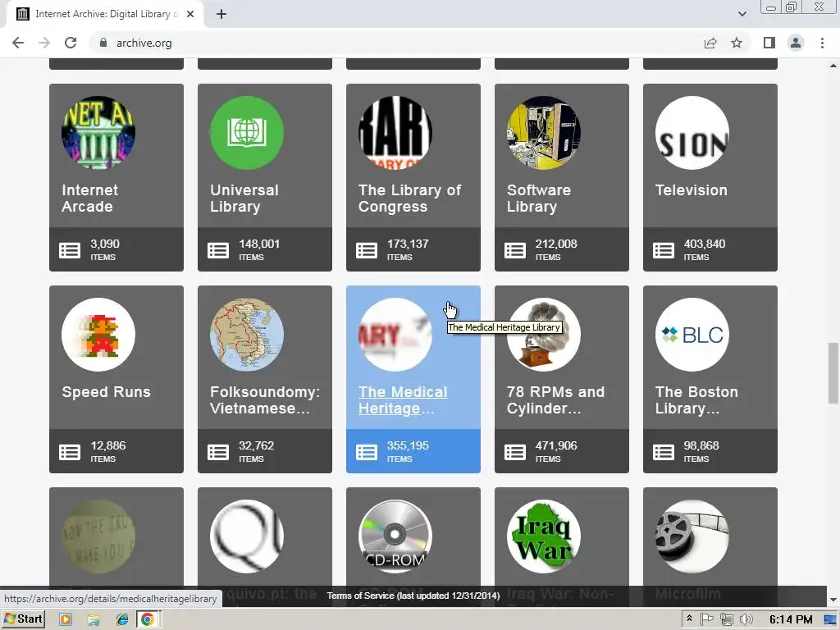The height and width of the screenshot is (630, 840).
Task: Open the Television collection logo
Action: [692, 133]
